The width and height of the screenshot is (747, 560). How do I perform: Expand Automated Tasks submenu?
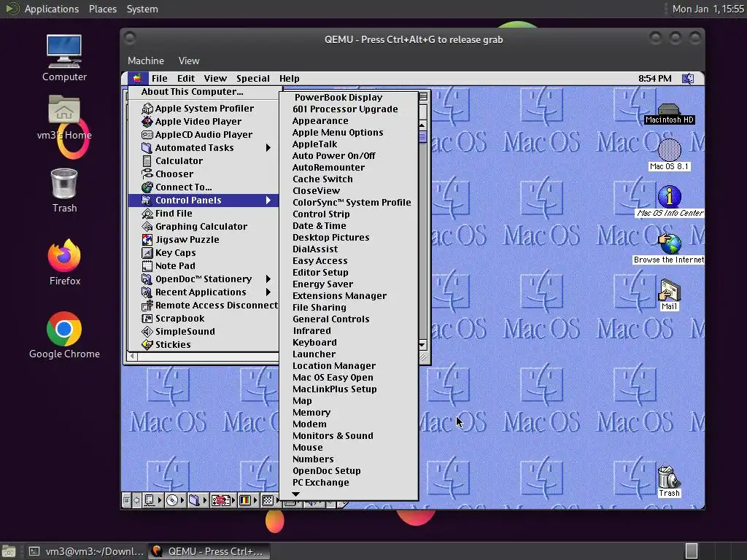tap(204, 147)
